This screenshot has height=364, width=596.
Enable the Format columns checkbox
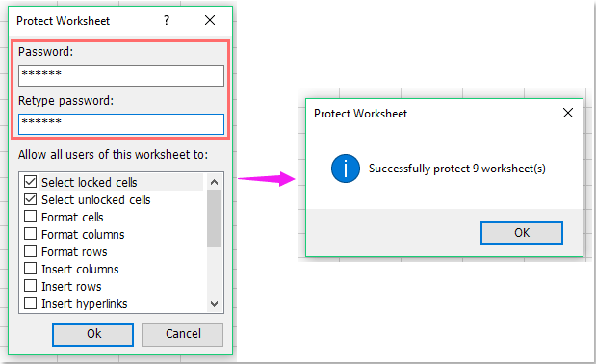click(x=31, y=234)
